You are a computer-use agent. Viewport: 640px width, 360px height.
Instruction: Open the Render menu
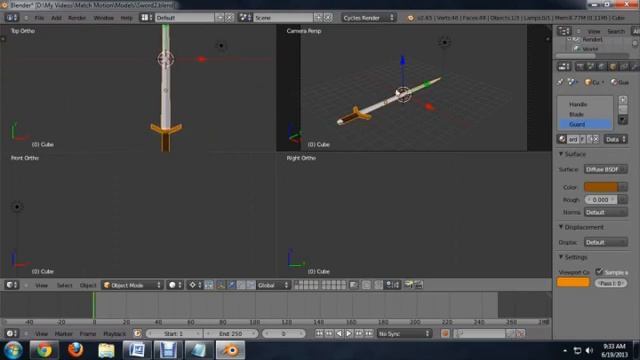click(x=77, y=18)
